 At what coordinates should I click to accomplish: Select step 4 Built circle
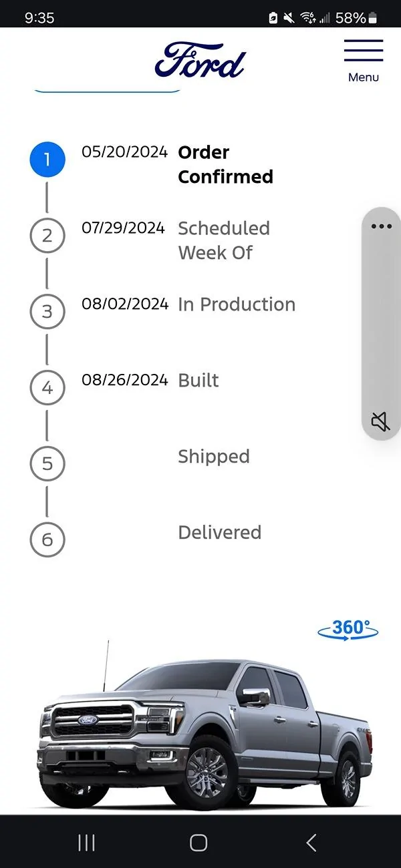coord(47,387)
